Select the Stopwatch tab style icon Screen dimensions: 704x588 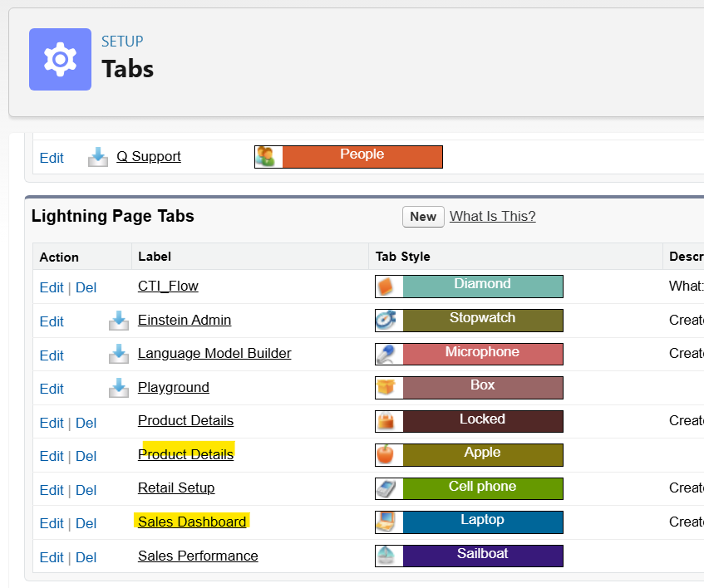coord(388,321)
